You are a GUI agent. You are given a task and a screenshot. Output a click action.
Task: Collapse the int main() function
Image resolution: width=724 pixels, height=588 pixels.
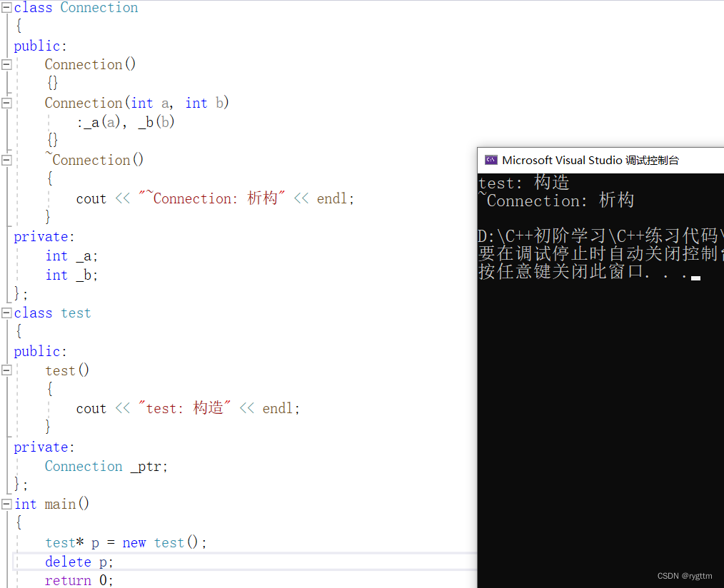6,504
